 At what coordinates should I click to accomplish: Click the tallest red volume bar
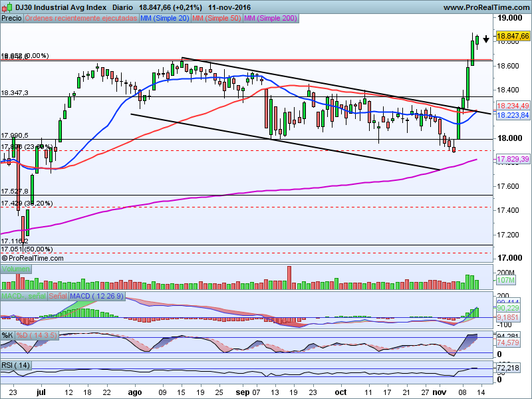[289, 277]
